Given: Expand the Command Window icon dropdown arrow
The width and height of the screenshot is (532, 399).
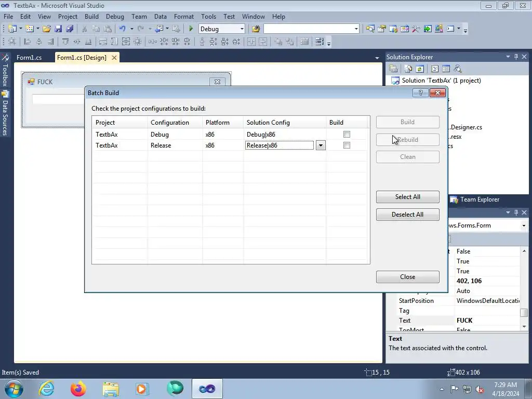Looking at the screenshot, I should (458, 29).
